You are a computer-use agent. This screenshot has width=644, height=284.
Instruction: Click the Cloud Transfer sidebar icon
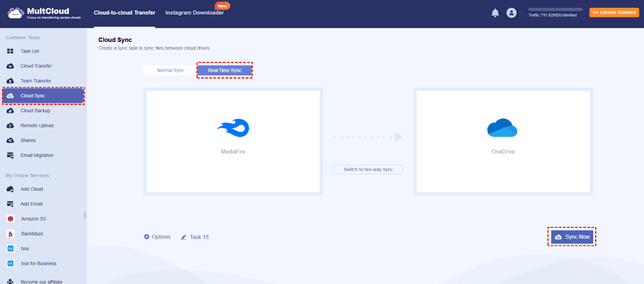(10, 66)
